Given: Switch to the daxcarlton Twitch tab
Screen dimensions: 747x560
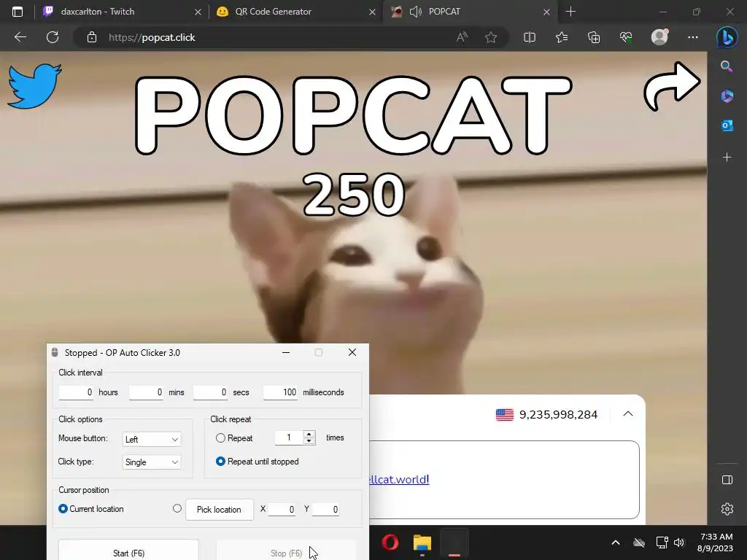Looking at the screenshot, I should [122, 12].
